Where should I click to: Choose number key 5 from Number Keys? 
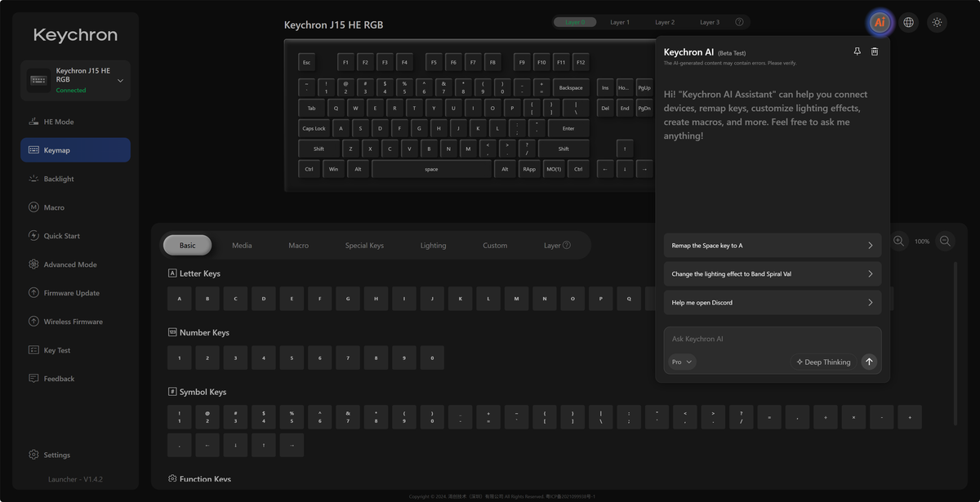click(x=292, y=358)
